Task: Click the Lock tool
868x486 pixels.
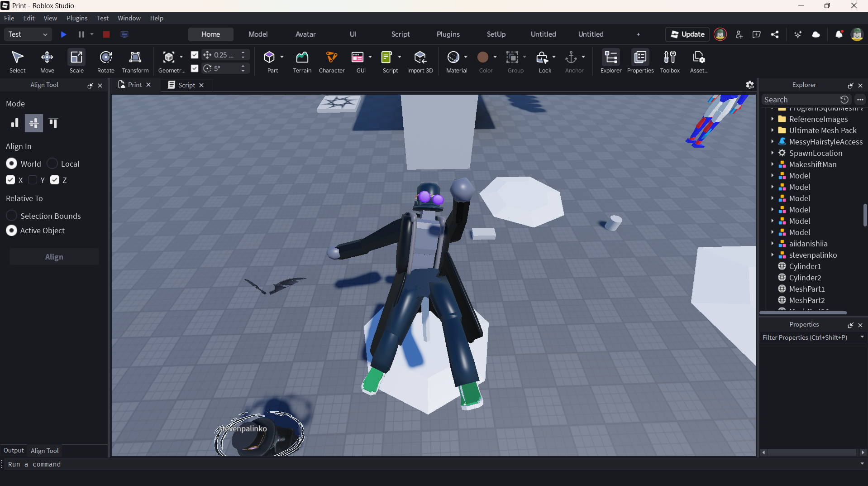Action: (x=542, y=57)
